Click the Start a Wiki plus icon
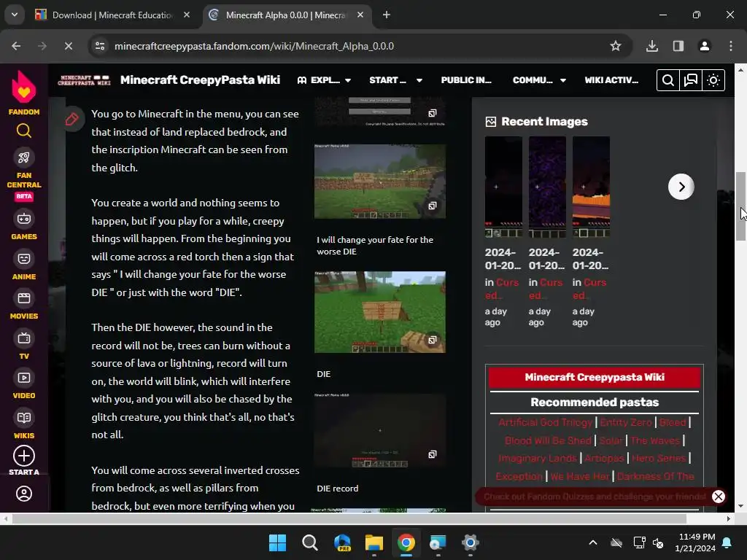 point(24,456)
